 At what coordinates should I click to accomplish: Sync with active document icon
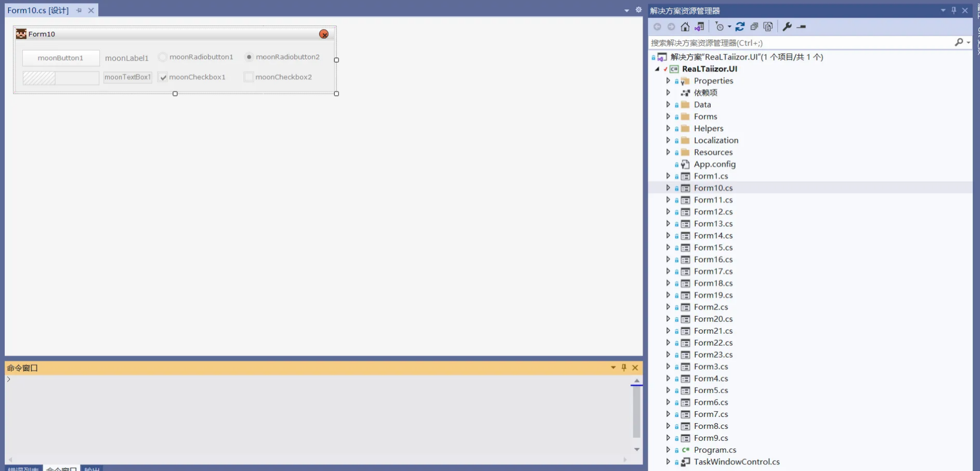click(740, 27)
